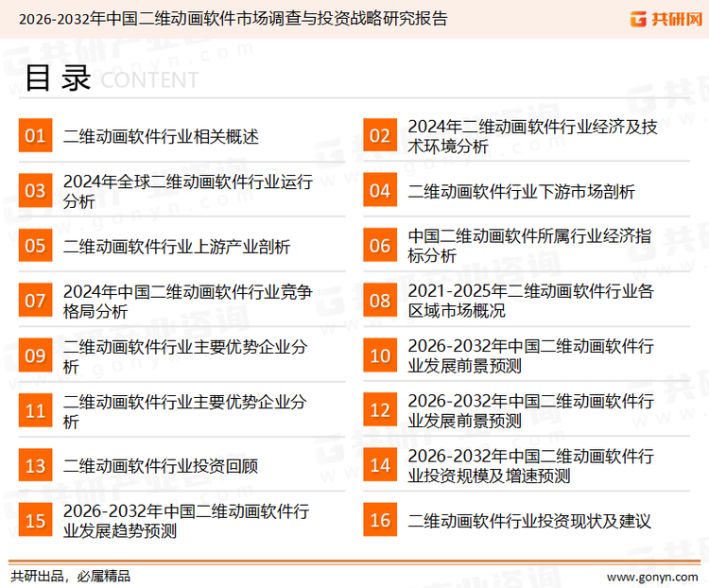Select the orange 10 chapter number box

tap(380, 355)
